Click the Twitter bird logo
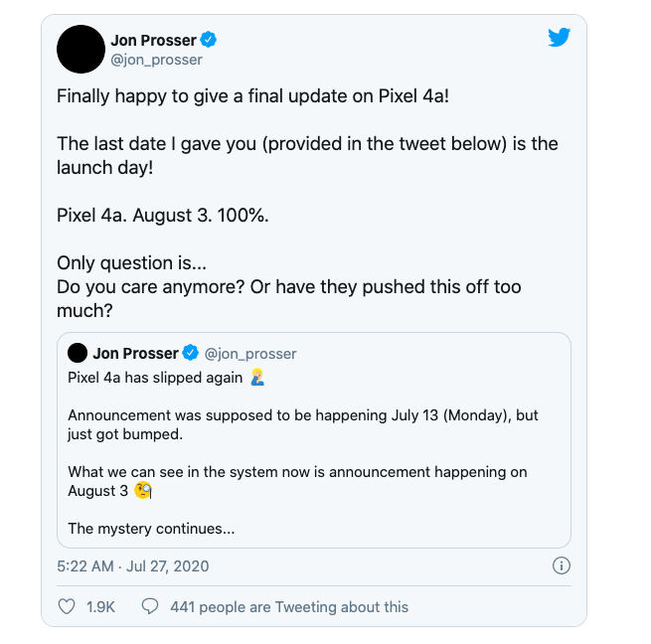This screenshot has height=644, width=651. [559, 39]
